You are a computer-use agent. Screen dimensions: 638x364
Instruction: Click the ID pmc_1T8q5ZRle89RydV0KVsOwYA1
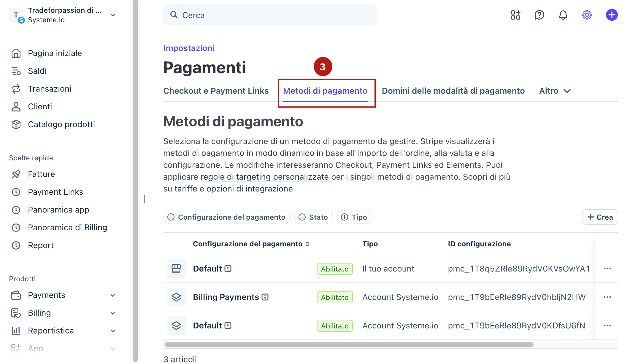(x=519, y=269)
